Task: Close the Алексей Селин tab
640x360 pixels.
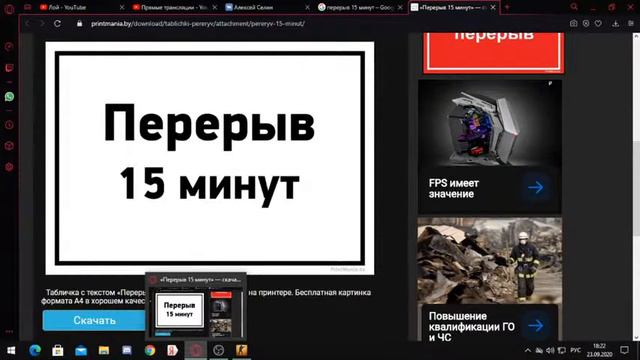Action: pos(308,7)
